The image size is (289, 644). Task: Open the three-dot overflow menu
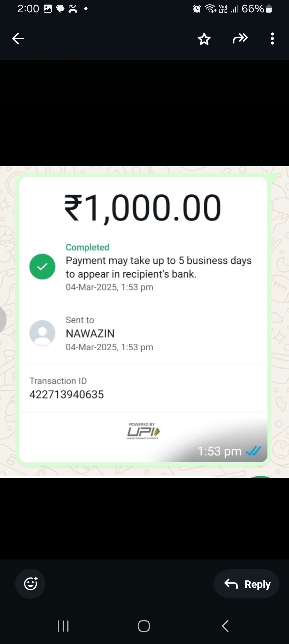(272, 39)
